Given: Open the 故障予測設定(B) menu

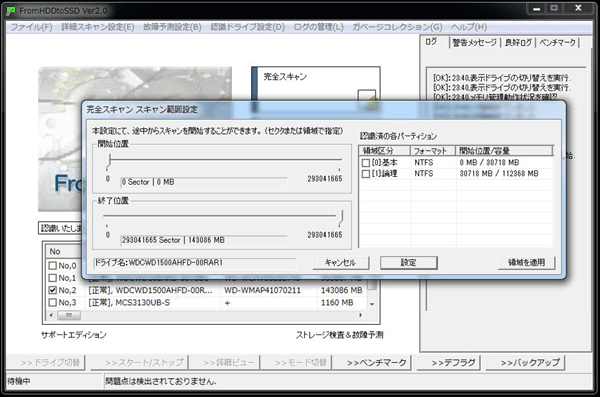Looking at the screenshot, I should pos(172,27).
